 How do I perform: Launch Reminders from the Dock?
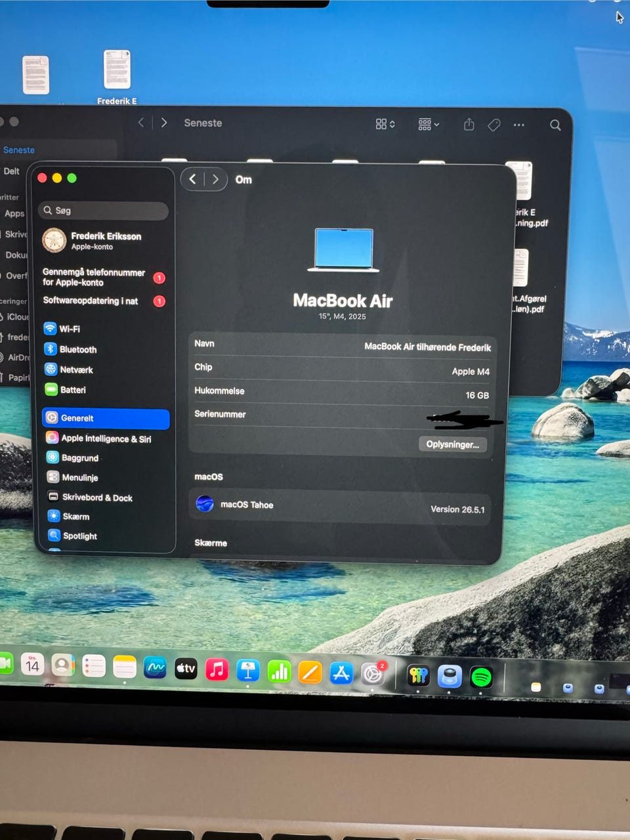(x=94, y=667)
